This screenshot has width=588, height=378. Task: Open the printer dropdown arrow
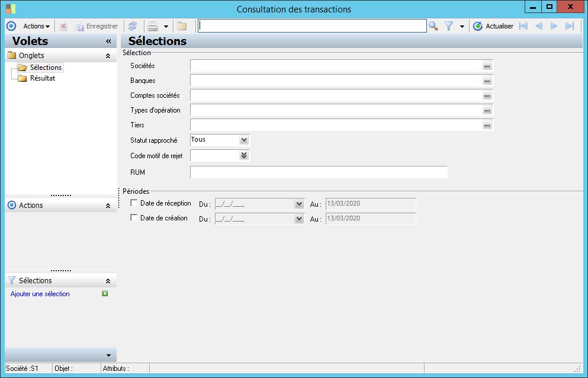pos(166,26)
